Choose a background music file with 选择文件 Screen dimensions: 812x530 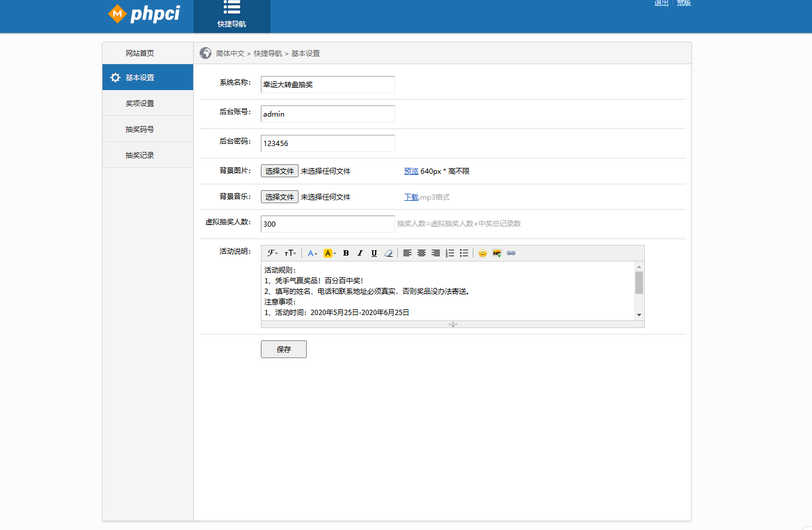point(279,196)
